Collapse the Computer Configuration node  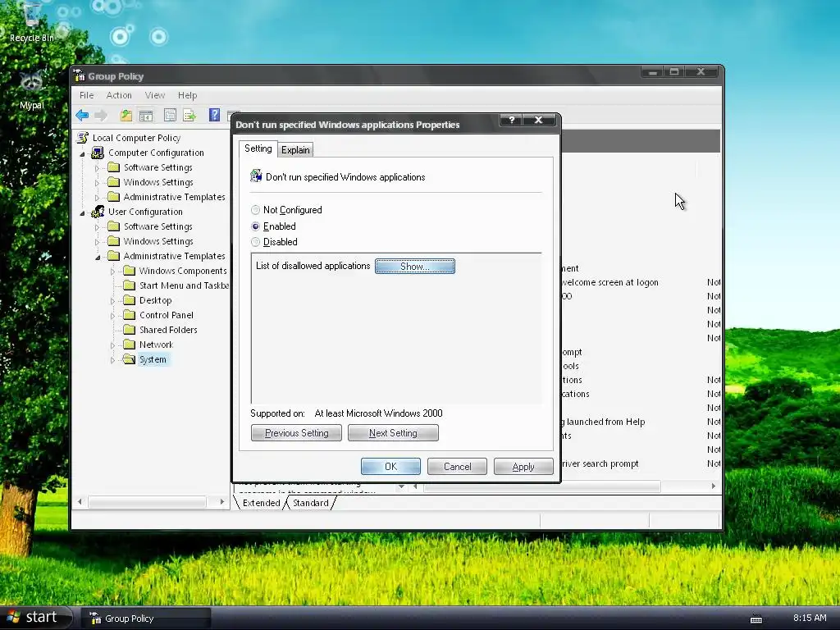point(83,153)
